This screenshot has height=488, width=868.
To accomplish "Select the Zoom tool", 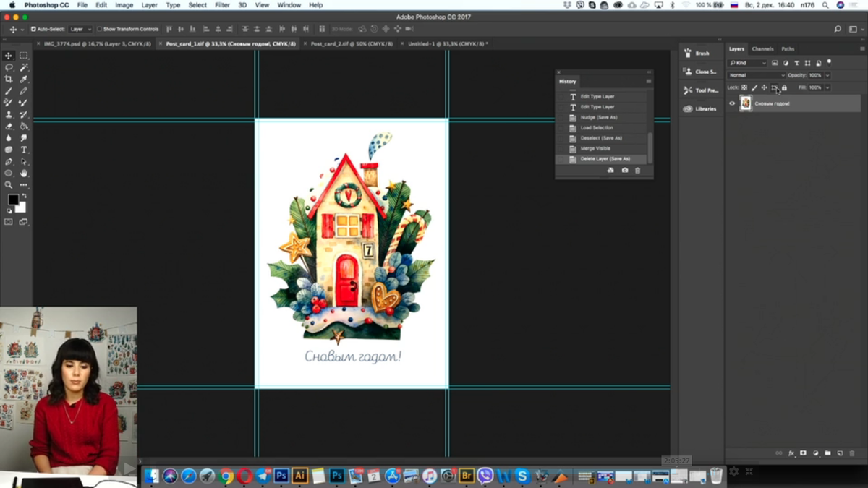I will point(9,185).
